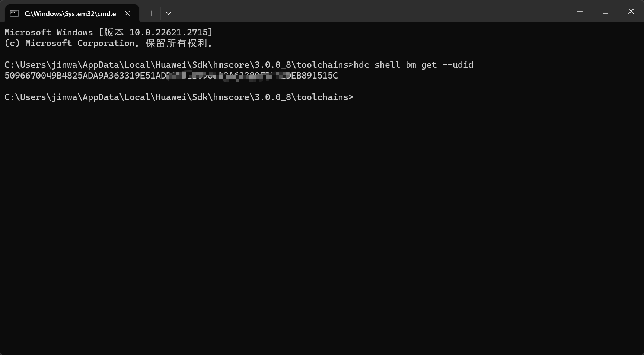Click the cmd icon in the tab
This screenshot has height=355, width=644.
[14, 13]
